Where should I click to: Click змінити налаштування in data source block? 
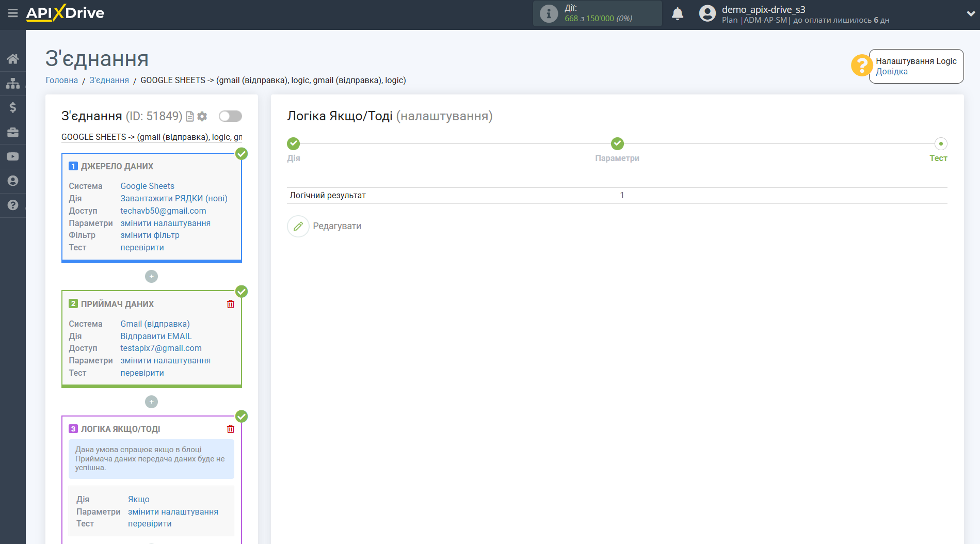pos(165,223)
